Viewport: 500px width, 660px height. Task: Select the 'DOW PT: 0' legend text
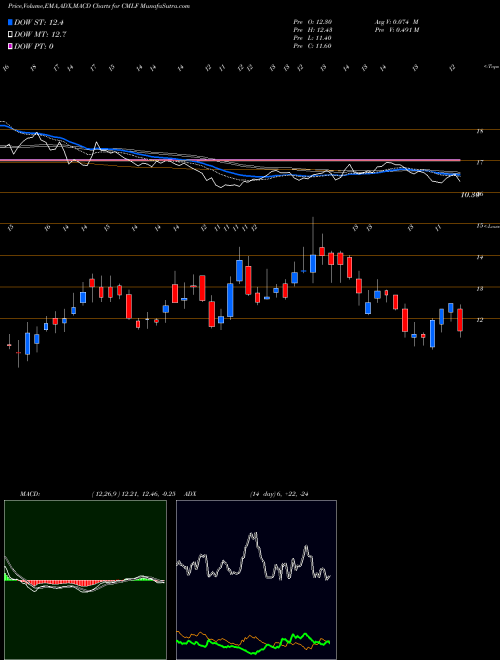[34, 46]
